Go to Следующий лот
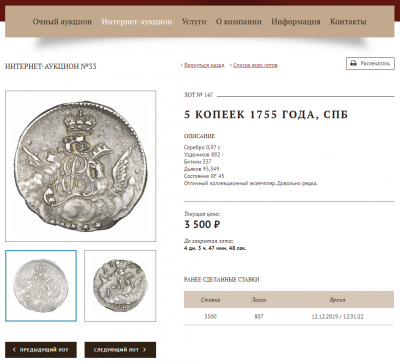 tap(120, 350)
